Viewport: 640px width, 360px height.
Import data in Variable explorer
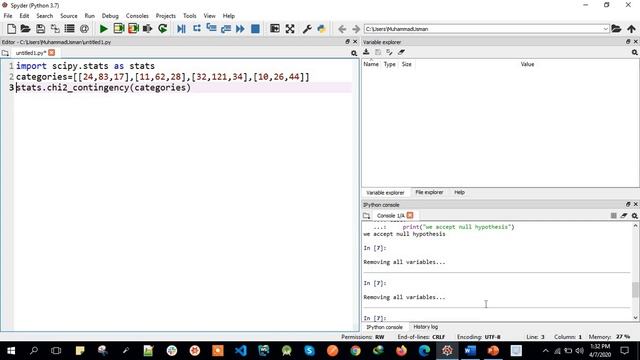[x=366, y=52]
